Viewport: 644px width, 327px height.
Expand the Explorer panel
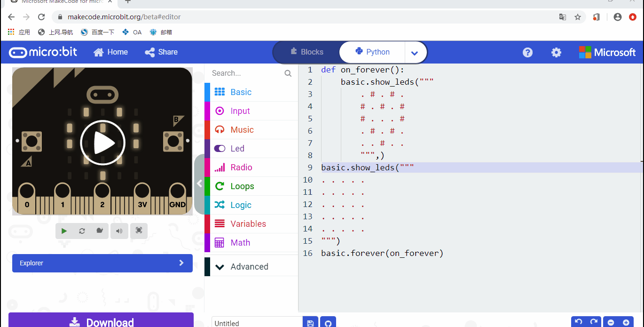(x=102, y=263)
